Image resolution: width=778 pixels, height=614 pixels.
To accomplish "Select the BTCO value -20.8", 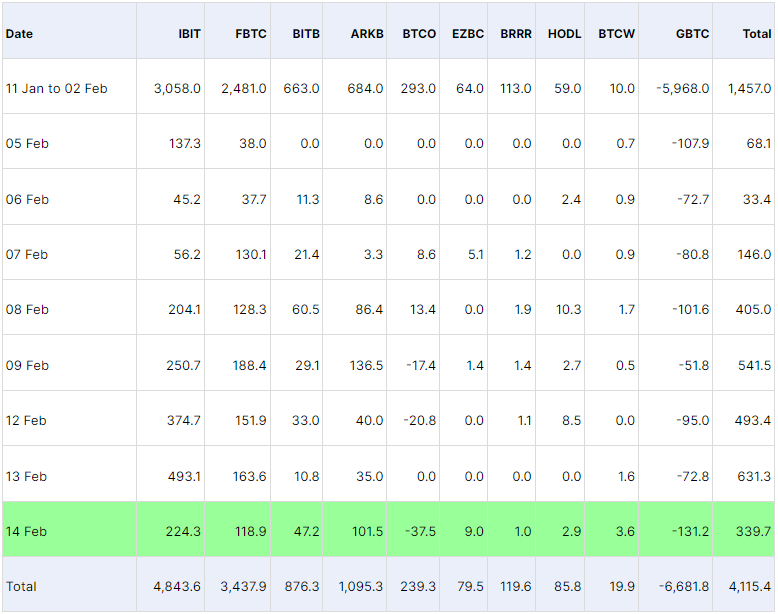I will click(419, 421).
